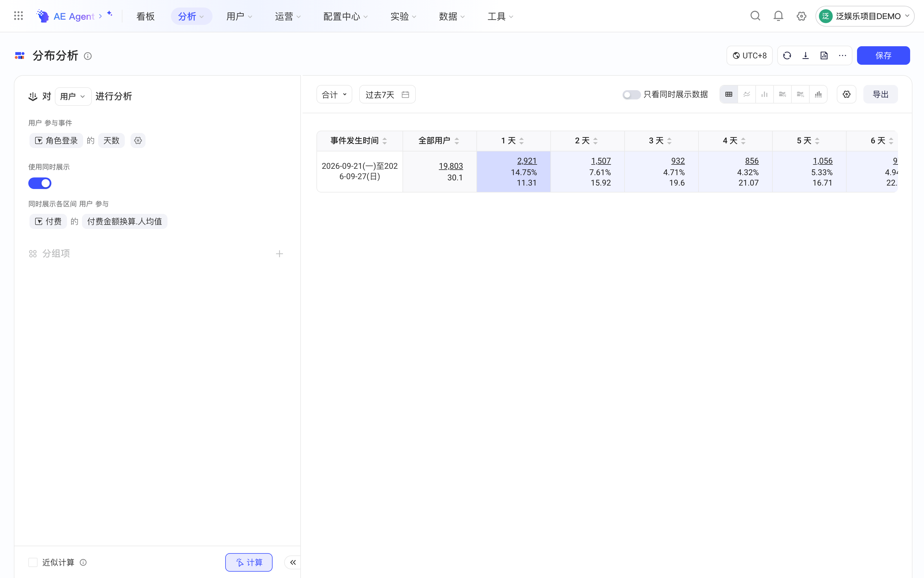Click the info icon beside 分布分析

point(88,56)
